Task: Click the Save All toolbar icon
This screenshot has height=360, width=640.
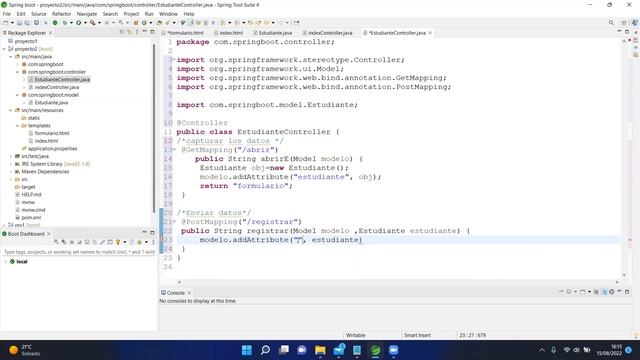Action: click(27, 23)
